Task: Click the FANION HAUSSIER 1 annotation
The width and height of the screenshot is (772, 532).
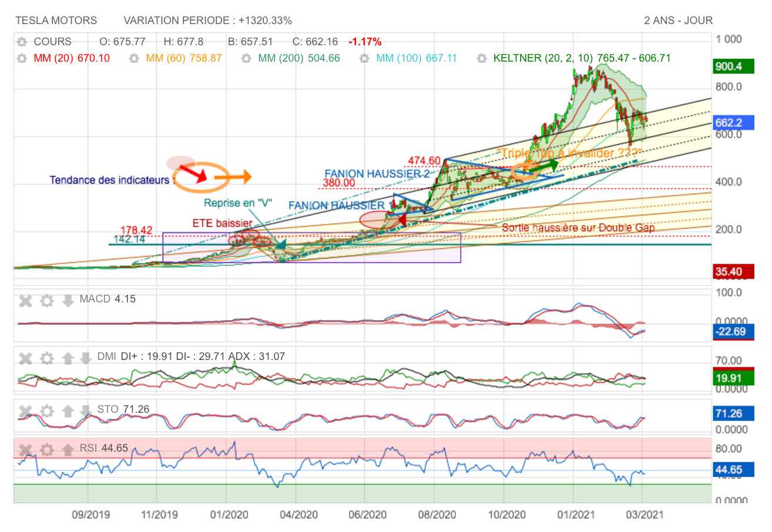Action: pos(340,206)
